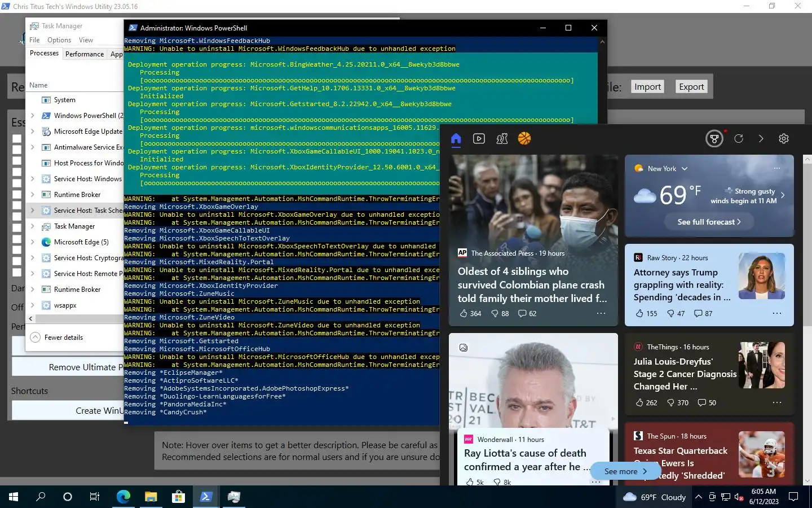
Task: Expand Antimalware Service process row
Action: (32, 147)
